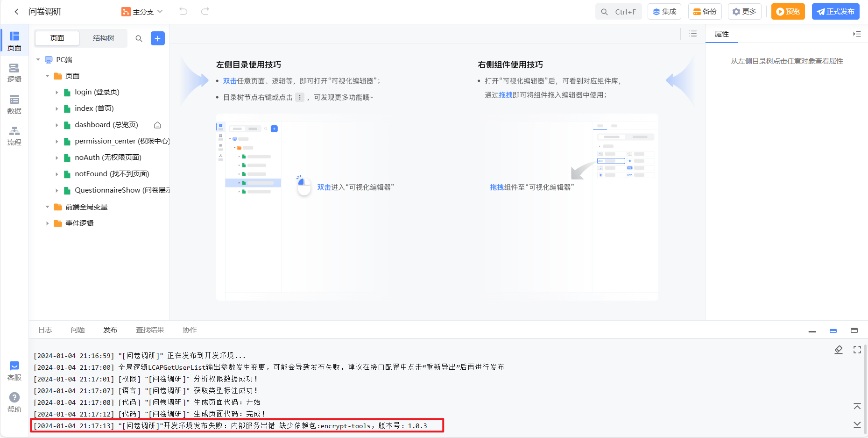Select the dashboard (总览页) page item
868x438 pixels.
[x=106, y=125]
